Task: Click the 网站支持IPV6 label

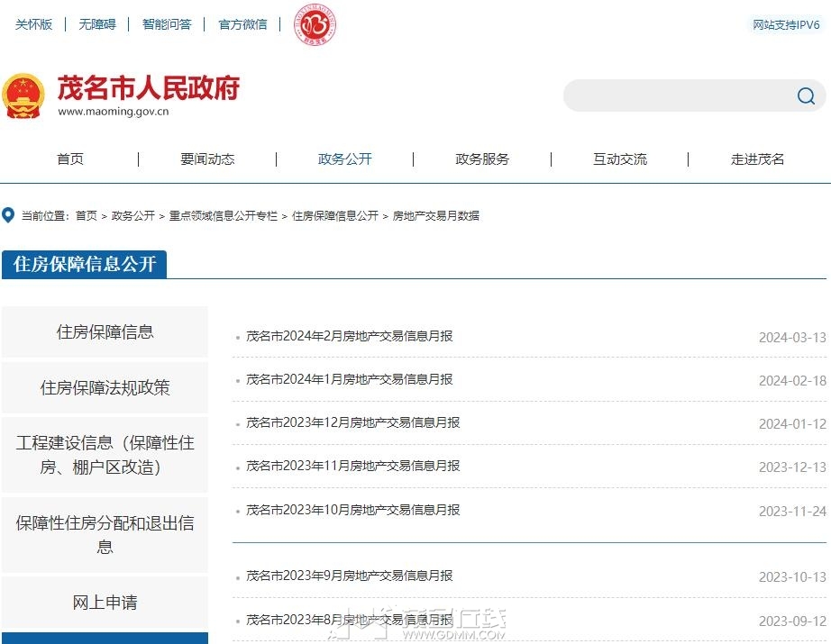Action: 786,24
